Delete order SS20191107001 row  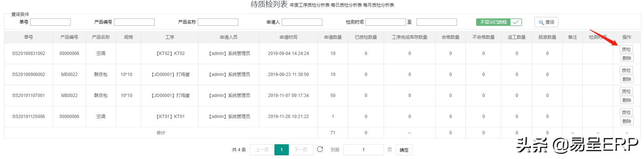pyautogui.click(x=626, y=100)
